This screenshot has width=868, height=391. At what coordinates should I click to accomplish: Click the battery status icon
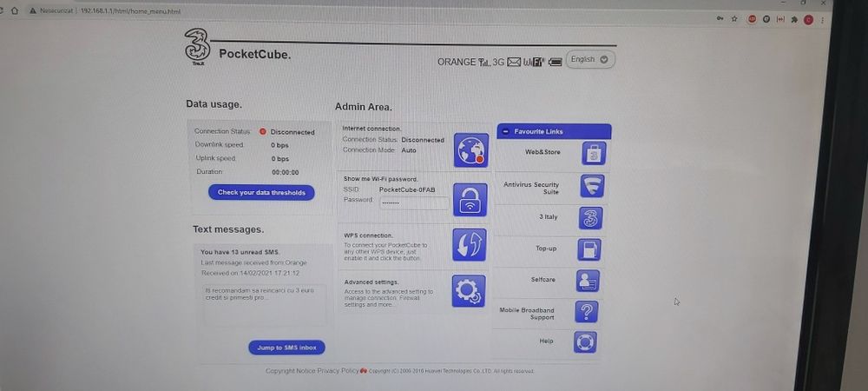[x=556, y=62]
